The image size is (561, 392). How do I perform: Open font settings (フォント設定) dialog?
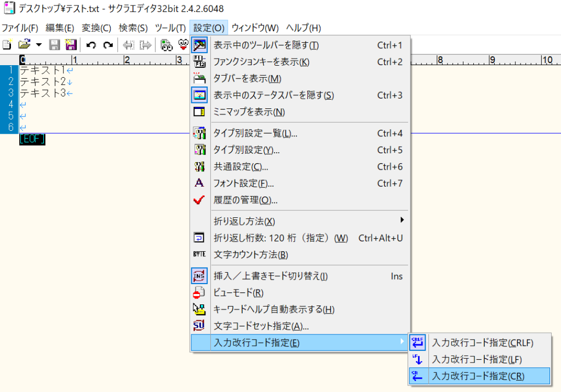(x=243, y=183)
